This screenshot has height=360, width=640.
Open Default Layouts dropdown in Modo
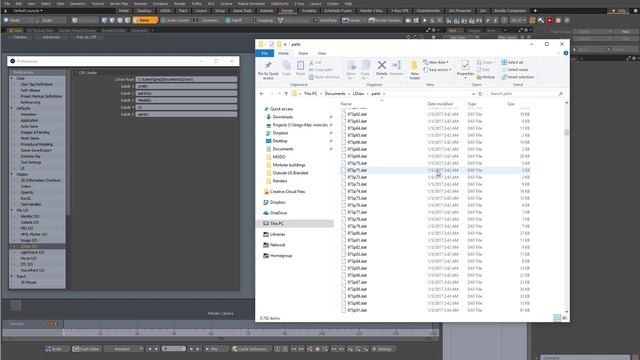(28, 11)
